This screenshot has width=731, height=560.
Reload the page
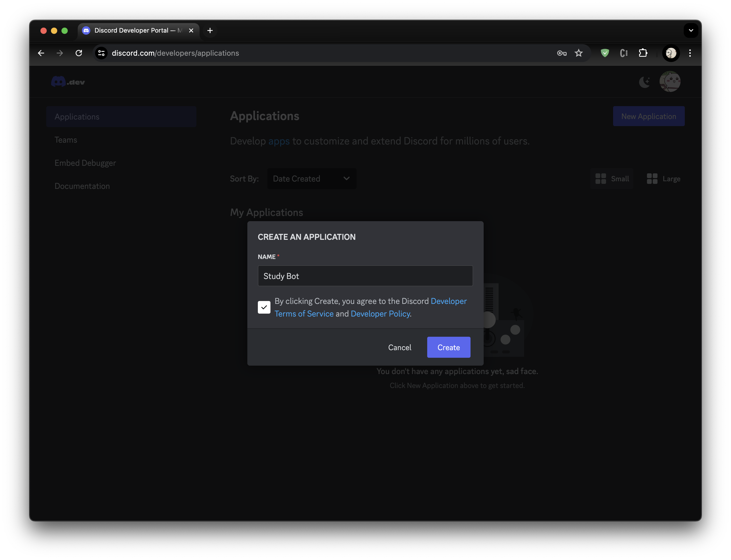(x=79, y=53)
